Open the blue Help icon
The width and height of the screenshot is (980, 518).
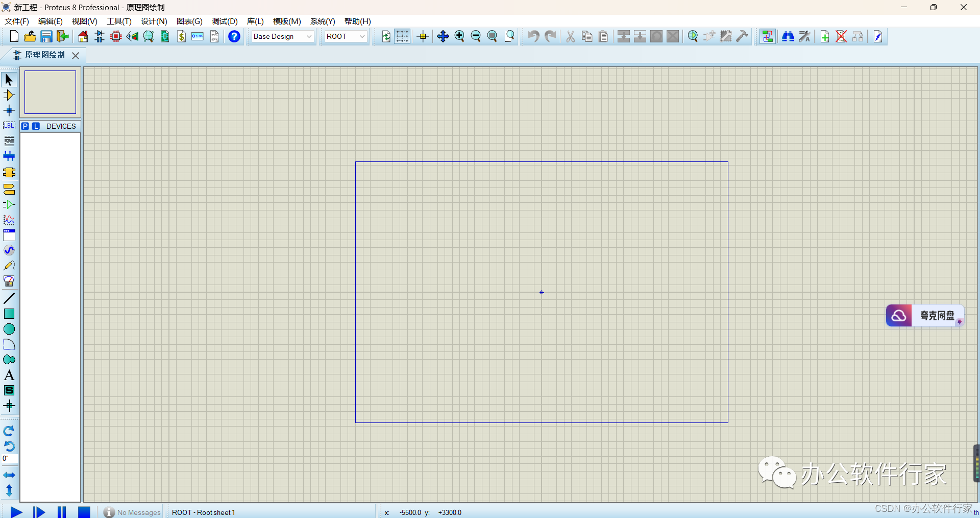tap(234, 36)
